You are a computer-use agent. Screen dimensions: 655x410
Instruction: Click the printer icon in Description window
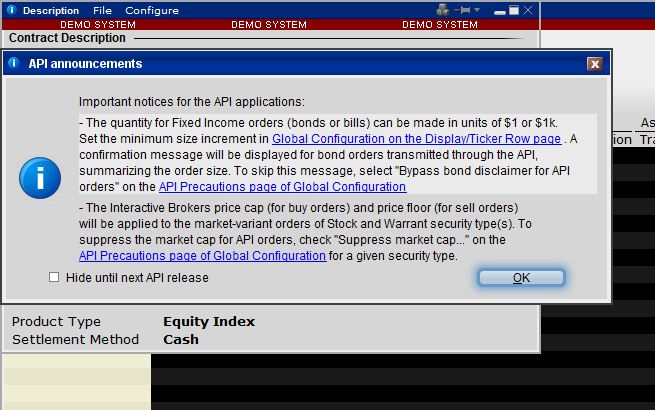[x=442, y=10]
